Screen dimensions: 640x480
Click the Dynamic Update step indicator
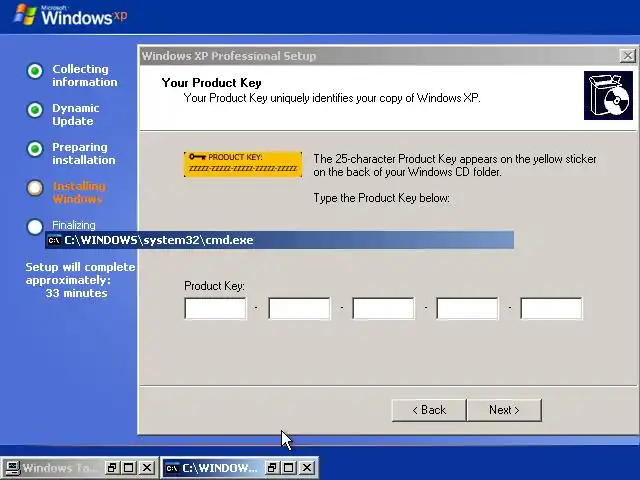(x=35, y=110)
